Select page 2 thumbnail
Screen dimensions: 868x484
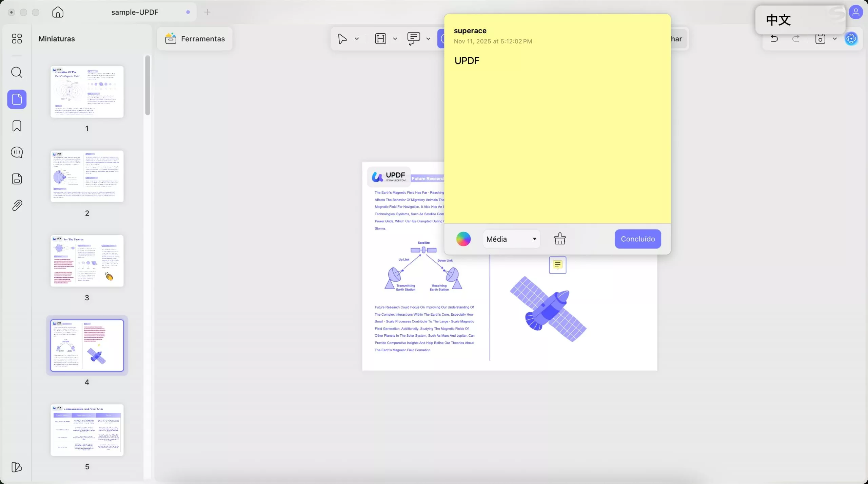click(x=87, y=176)
